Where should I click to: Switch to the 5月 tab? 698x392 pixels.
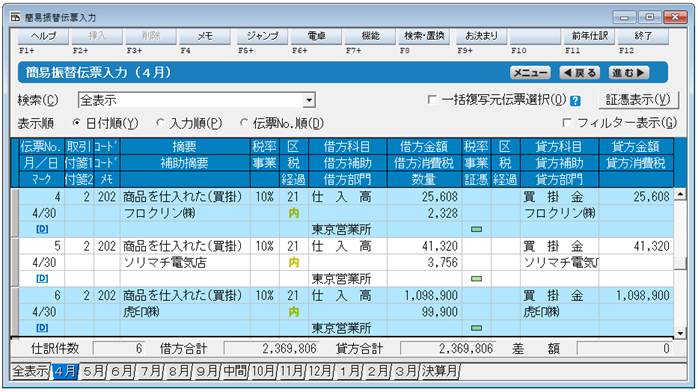coord(93,371)
